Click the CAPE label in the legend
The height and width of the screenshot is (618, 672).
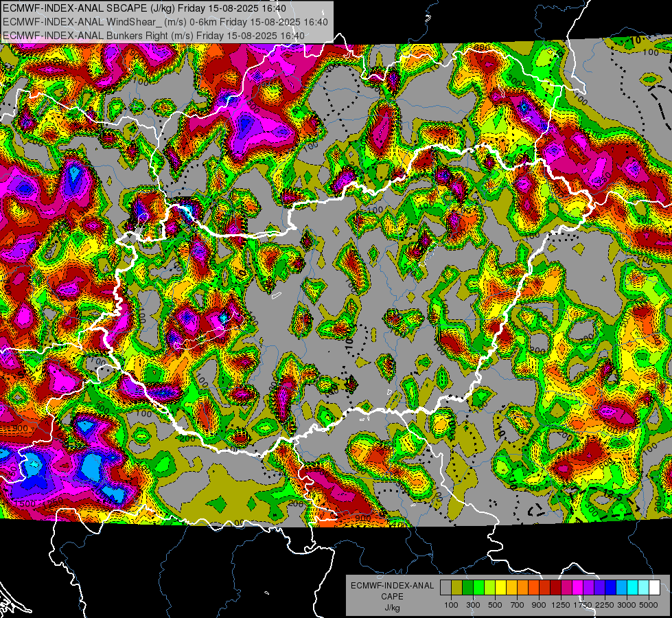click(392, 597)
